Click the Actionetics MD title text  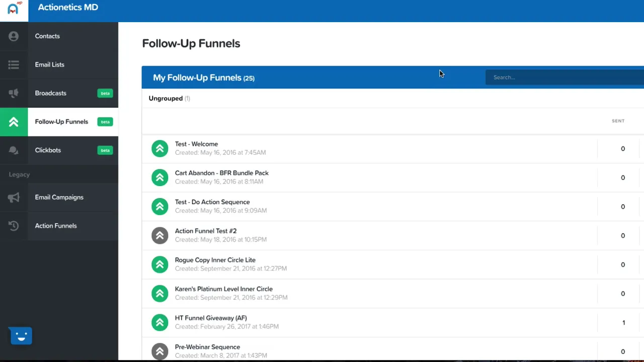[68, 8]
